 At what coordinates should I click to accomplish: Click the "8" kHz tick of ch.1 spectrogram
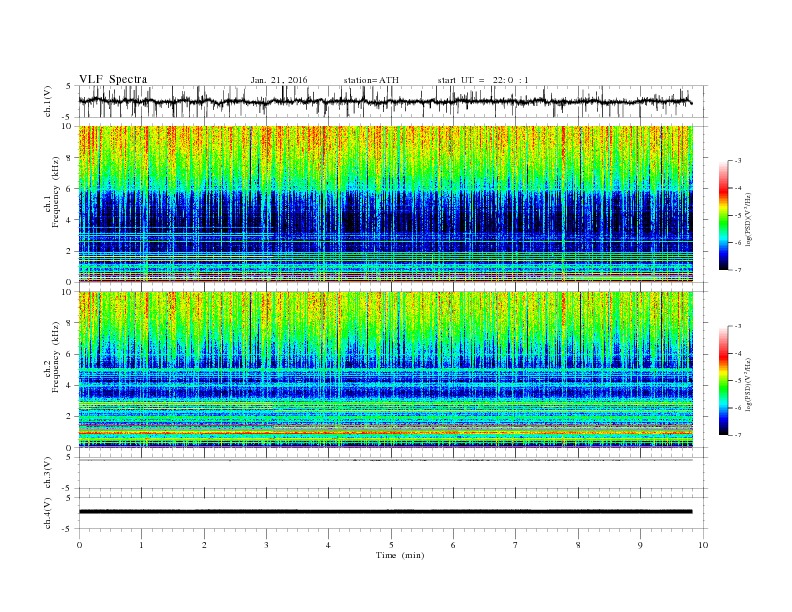70,158
